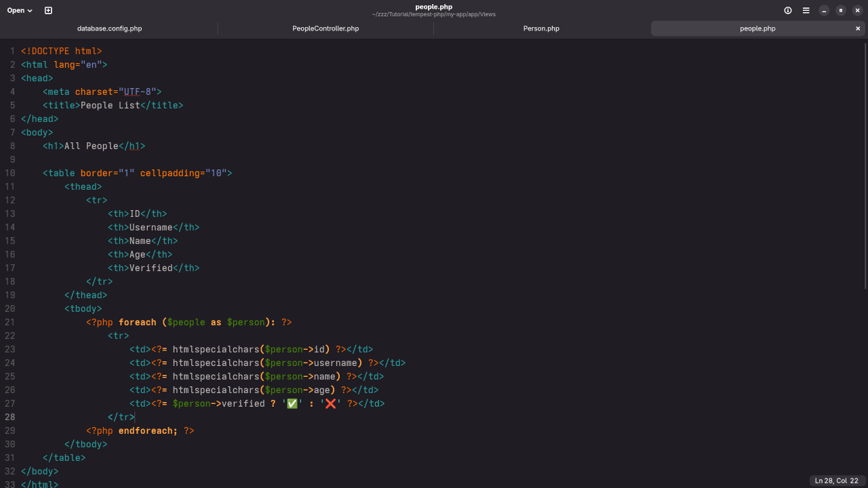Click the red cross emoji in code

click(x=331, y=403)
